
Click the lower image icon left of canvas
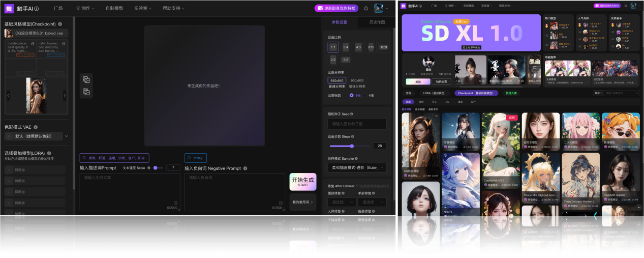86,92
